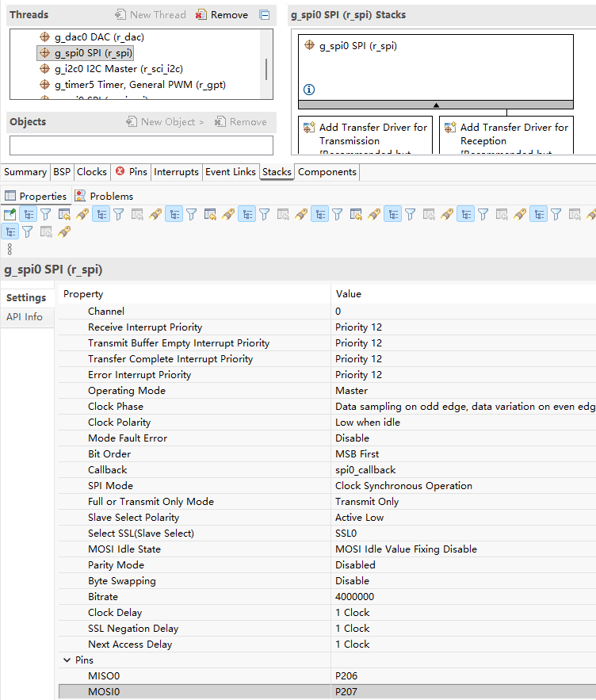Click the New Thread button label
The image size is (596, 700).
[158, 15]
